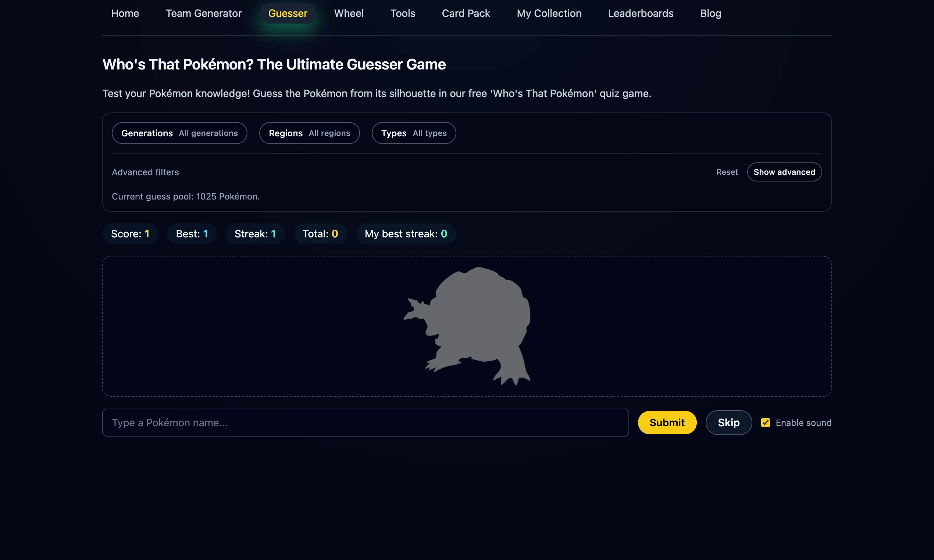Screen dimensions: 934x560
Task: Navigate to the Home page
Action: click(125, 13)
